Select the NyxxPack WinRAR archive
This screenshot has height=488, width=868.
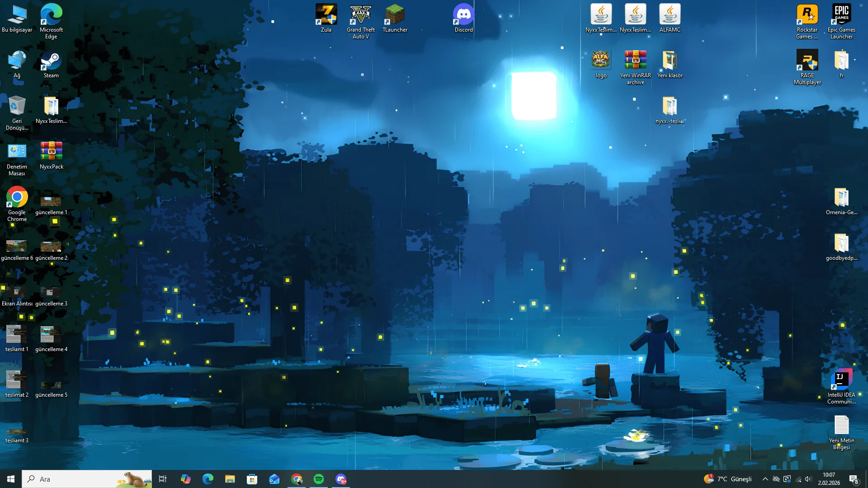pos(51,155)
